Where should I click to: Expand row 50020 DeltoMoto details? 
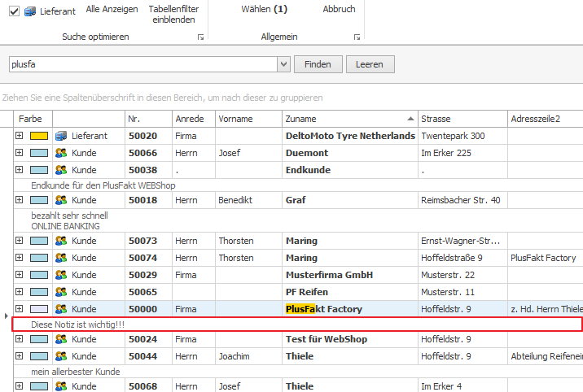click(19, 136)
